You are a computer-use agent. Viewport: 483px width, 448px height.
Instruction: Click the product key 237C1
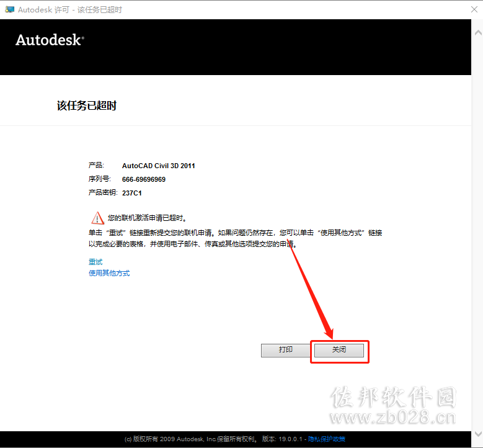coord(132,193)
